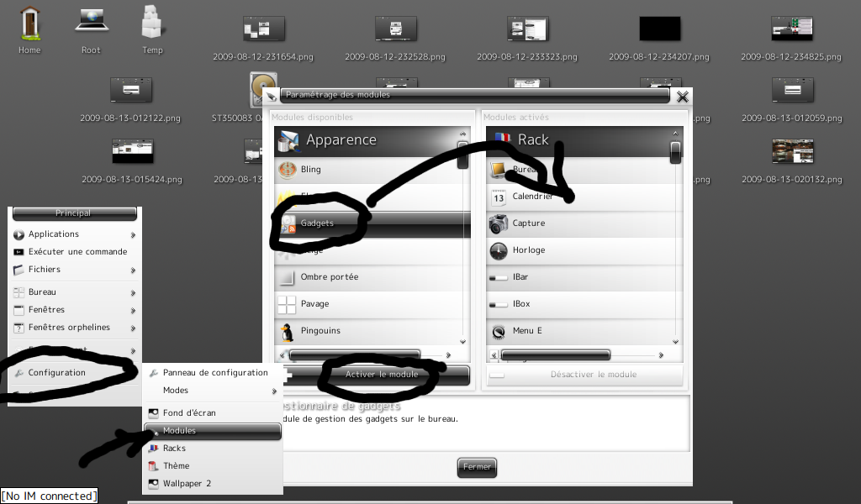Screen dimensions: 861x504
Task: Open the Root computer desktop icon
Action: (91, 22)
